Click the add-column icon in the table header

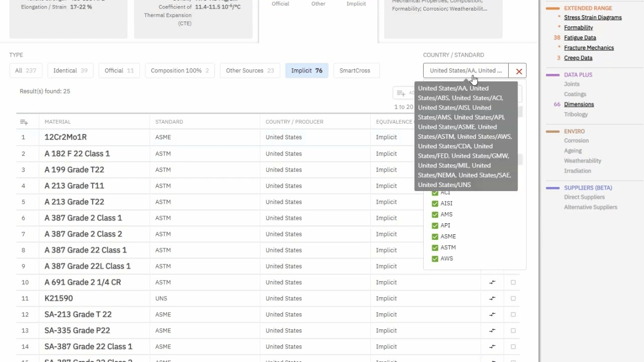(x=24, y=122)
